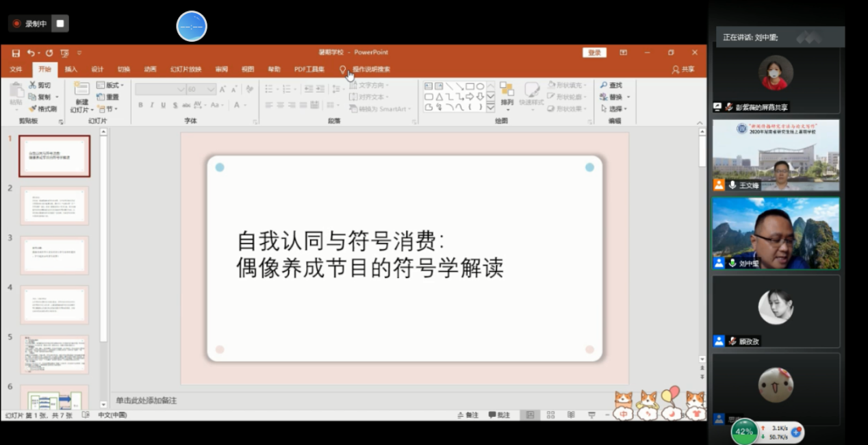Switch to the Slide Show (幻灯片放映) tab
This screenshot has height=445, width=868.
pos(186,69)
